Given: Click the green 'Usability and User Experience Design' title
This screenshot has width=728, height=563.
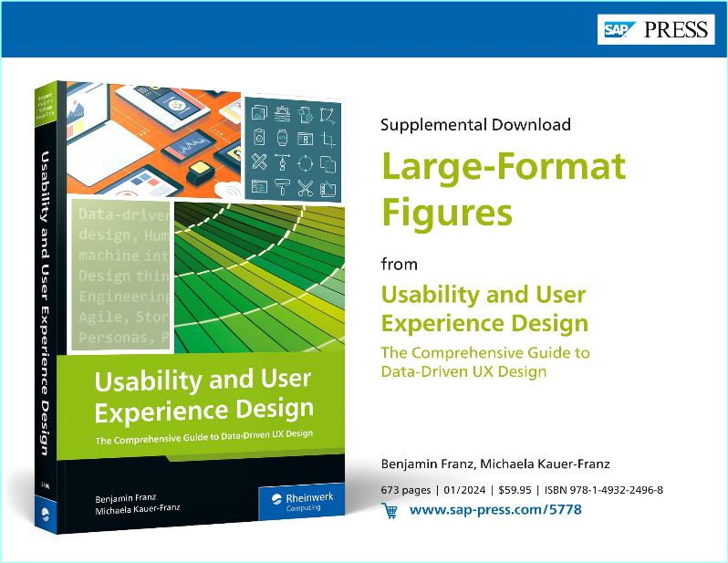Looking at the screenshot, I should pos(484,309).
